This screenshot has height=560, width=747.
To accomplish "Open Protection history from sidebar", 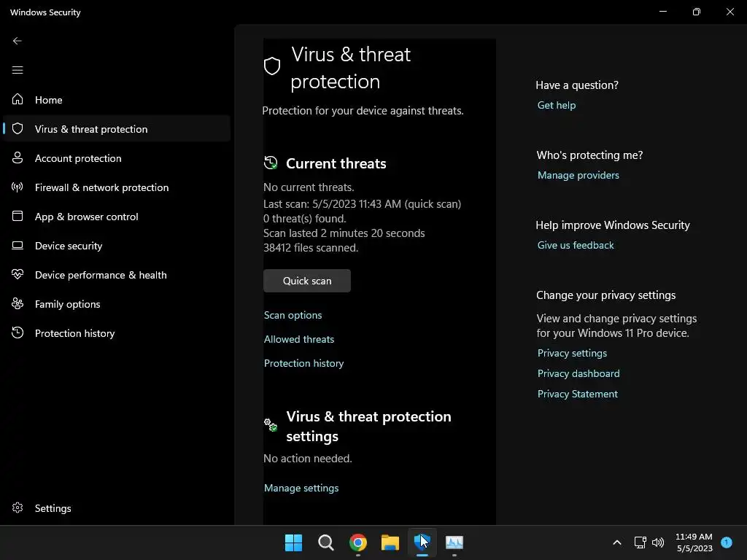I will point(117,332).
